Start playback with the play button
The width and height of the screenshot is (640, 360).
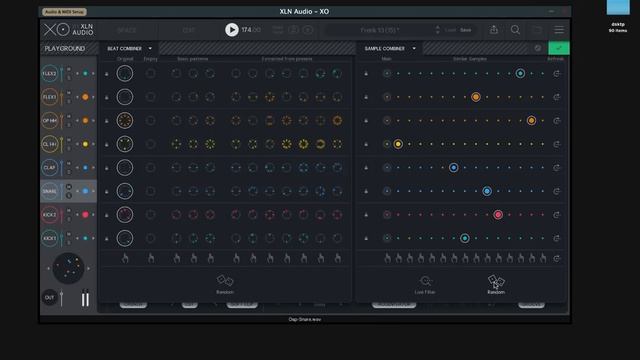click(232, 30)
